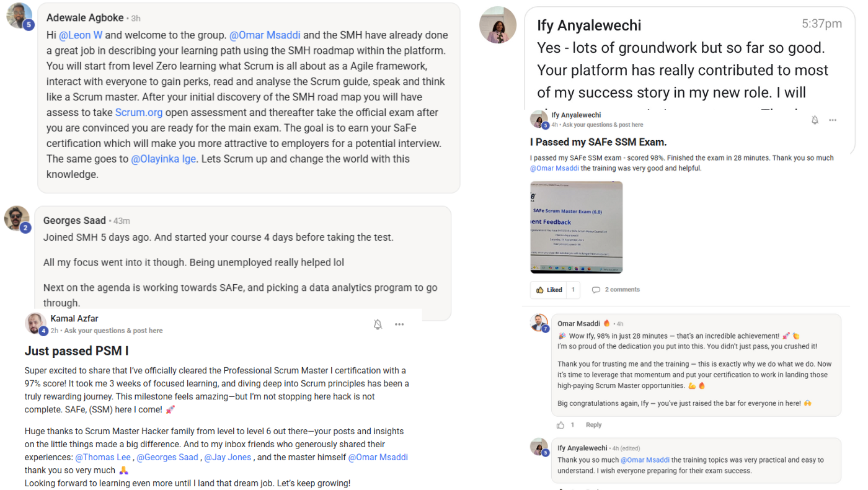Image resolution: width=868 pixels, height=490 pixels.
Task: Open three-dot menu on Ify's SSM post
Action: (x=833, y=120)
